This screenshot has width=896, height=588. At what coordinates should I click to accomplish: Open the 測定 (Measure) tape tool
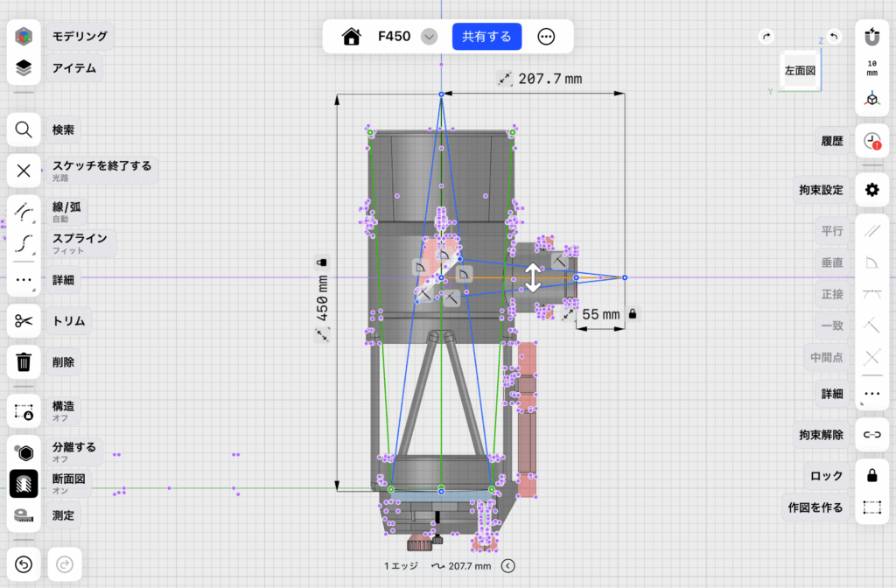24,515
